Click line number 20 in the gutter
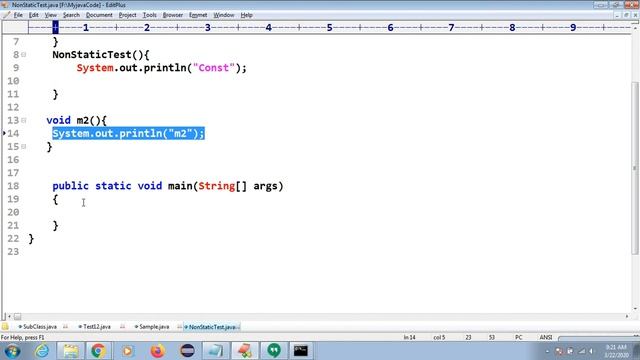 [x=13, y=212]
